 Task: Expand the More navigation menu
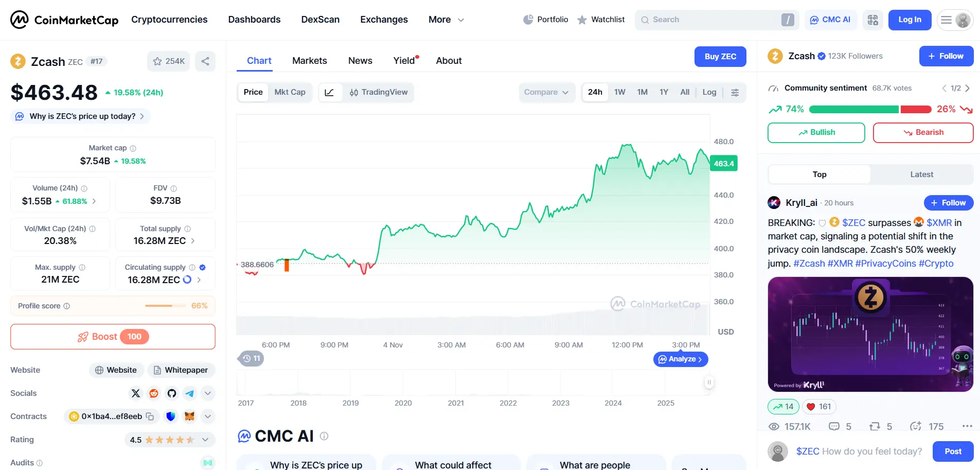pos(446,20)
